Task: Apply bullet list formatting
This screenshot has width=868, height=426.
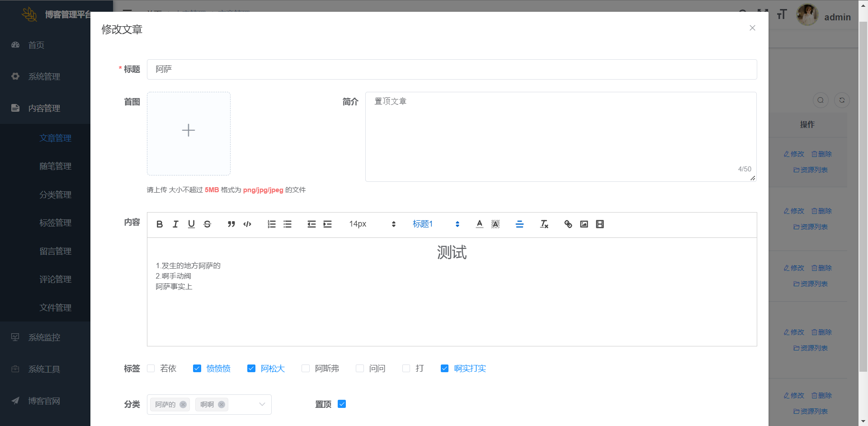Action: point(288,224)
